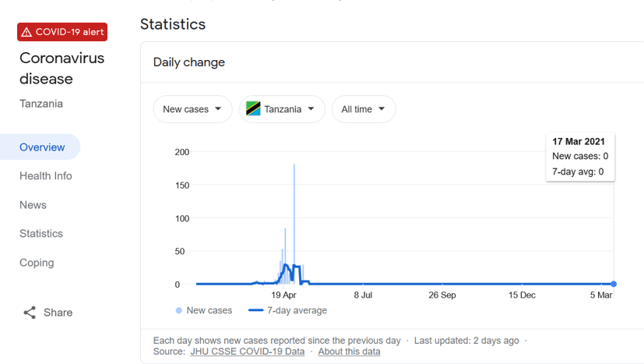Click the Tanzania flag icon

(253, 109)
